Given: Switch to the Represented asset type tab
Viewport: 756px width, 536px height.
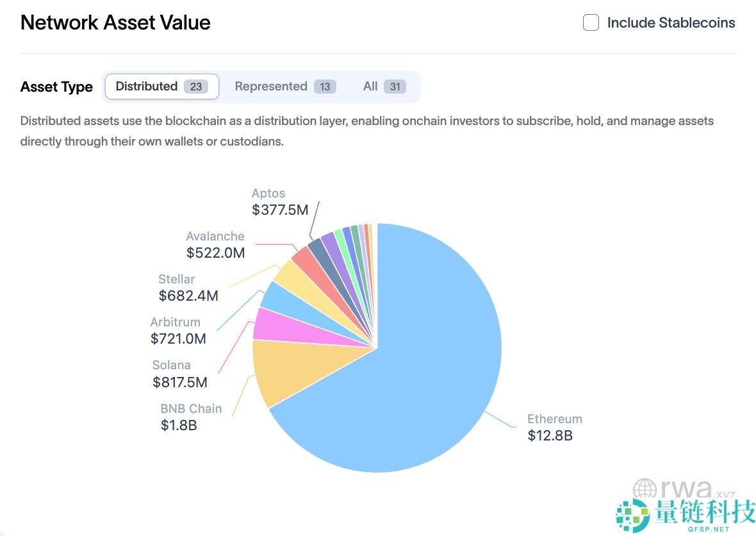Looking at the screenshot, I should [x=285, y=87].
